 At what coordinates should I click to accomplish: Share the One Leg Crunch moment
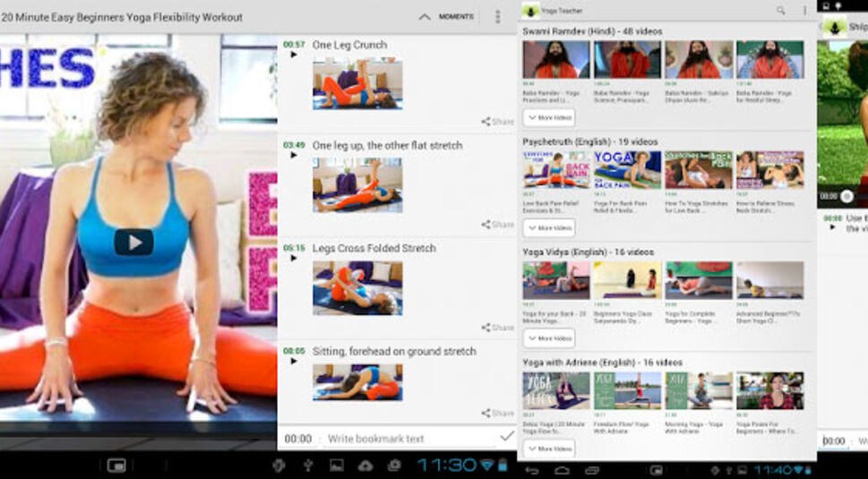pos(498,122)
